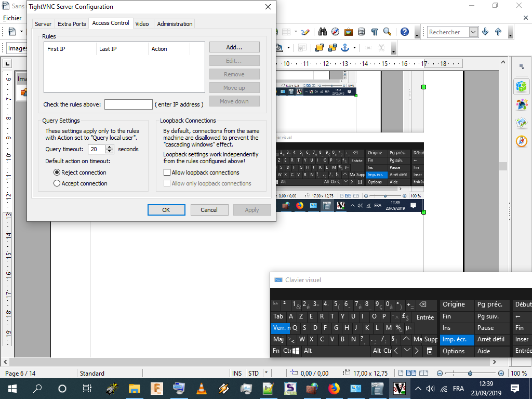Image resolution: width=532 pixels, height=399 pixels.
Task: Switch to the Extra Ports tab
Action: point(72,24)
